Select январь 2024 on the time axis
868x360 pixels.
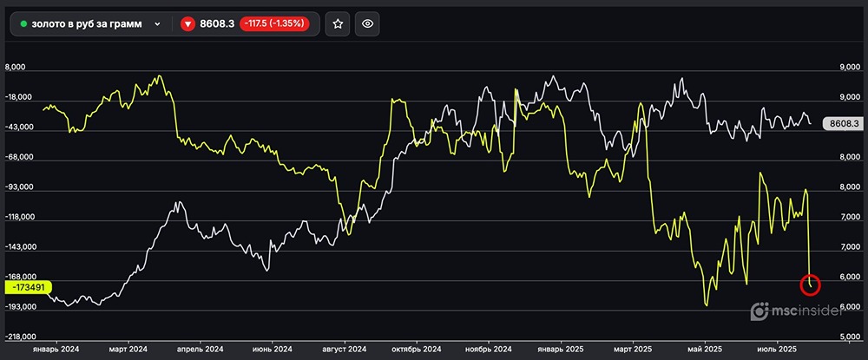click(56, 349)
